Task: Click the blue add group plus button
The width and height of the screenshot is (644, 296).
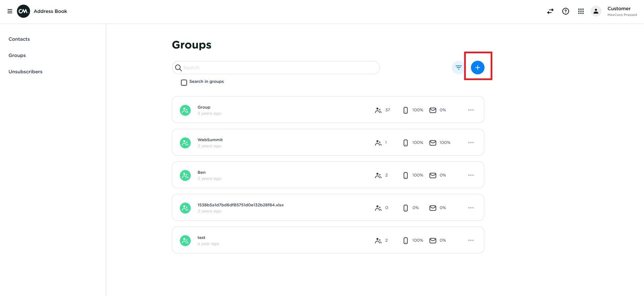Action: click(477, 68)
